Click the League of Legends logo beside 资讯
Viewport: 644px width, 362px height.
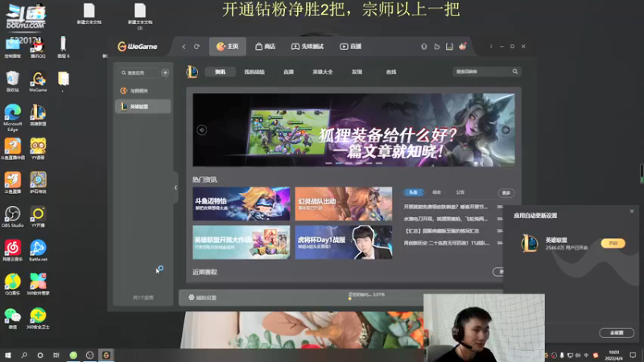[192, 72]
